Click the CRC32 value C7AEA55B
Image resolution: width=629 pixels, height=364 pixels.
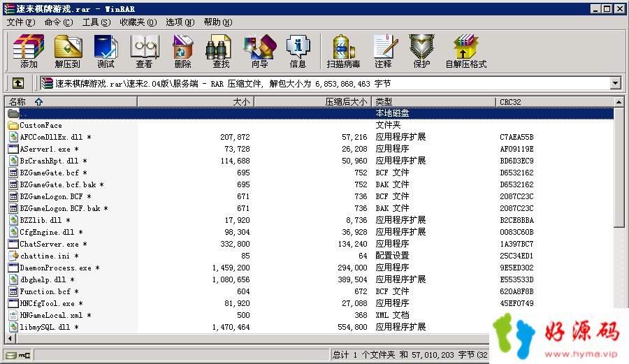tap(516, 137)
